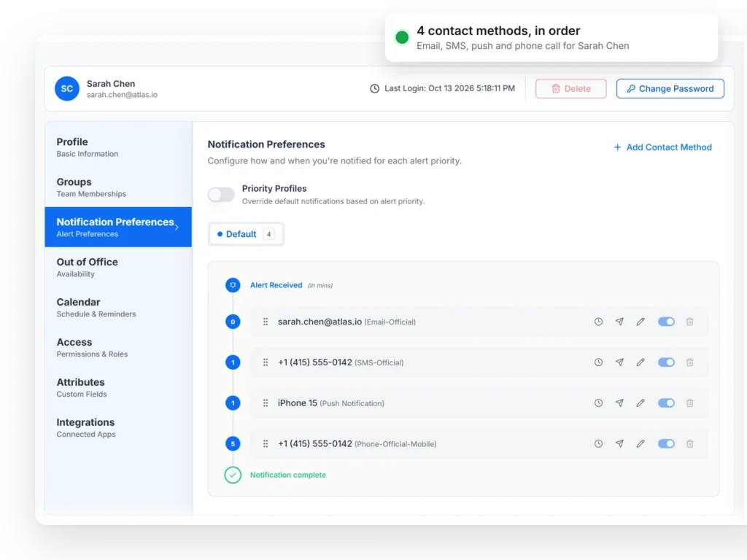747x560 pixels.
Task: Open Calendar schedule and reminders
Action: [x=118, y=307]
